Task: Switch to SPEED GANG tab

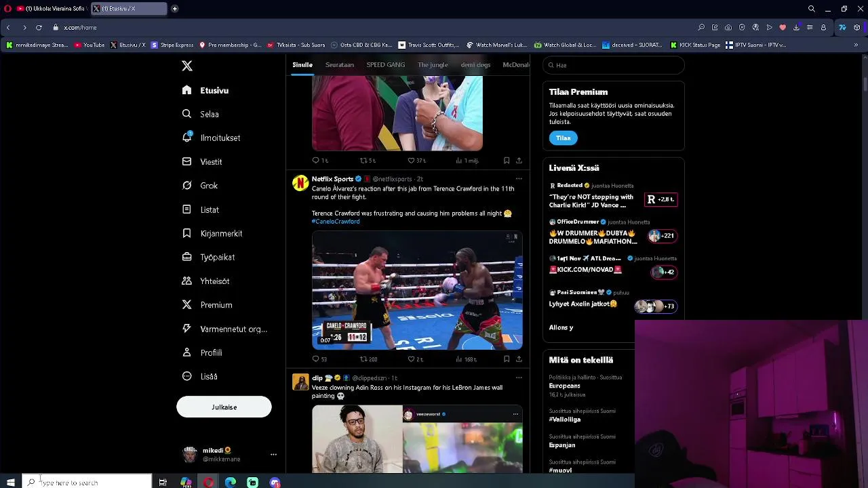Action: coord(385,65)
